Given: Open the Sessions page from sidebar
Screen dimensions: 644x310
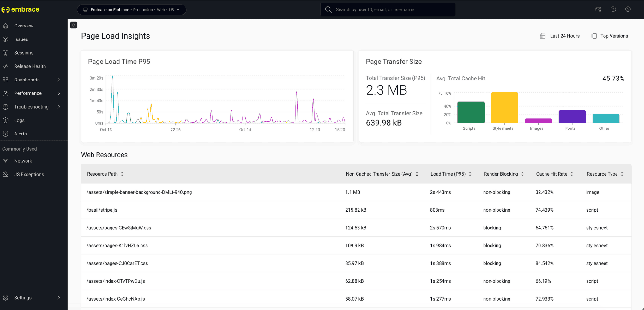Looking at the screenshot, I should [x=24, y=53].
